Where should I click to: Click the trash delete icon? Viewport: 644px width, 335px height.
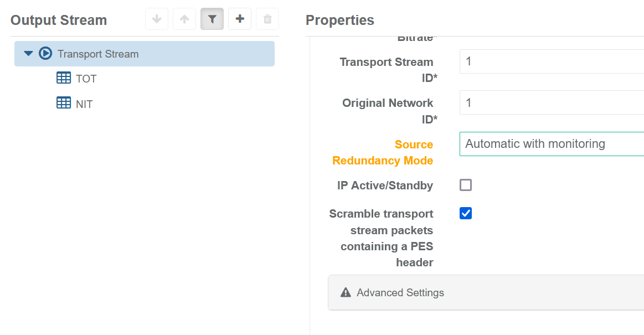coord(267,19)
